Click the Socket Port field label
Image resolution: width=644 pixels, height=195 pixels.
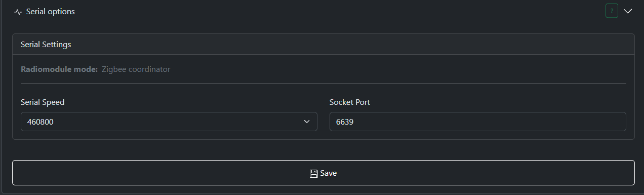[x=350, y=102]
